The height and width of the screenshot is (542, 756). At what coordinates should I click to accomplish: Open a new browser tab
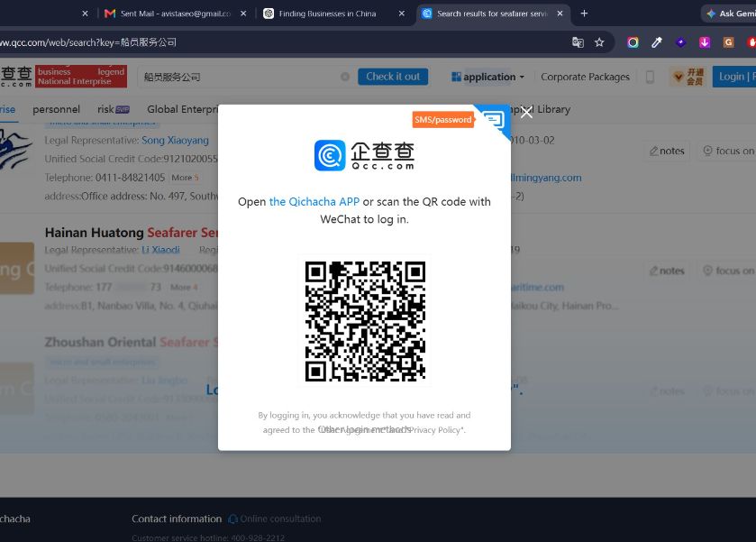pos(584,14)
